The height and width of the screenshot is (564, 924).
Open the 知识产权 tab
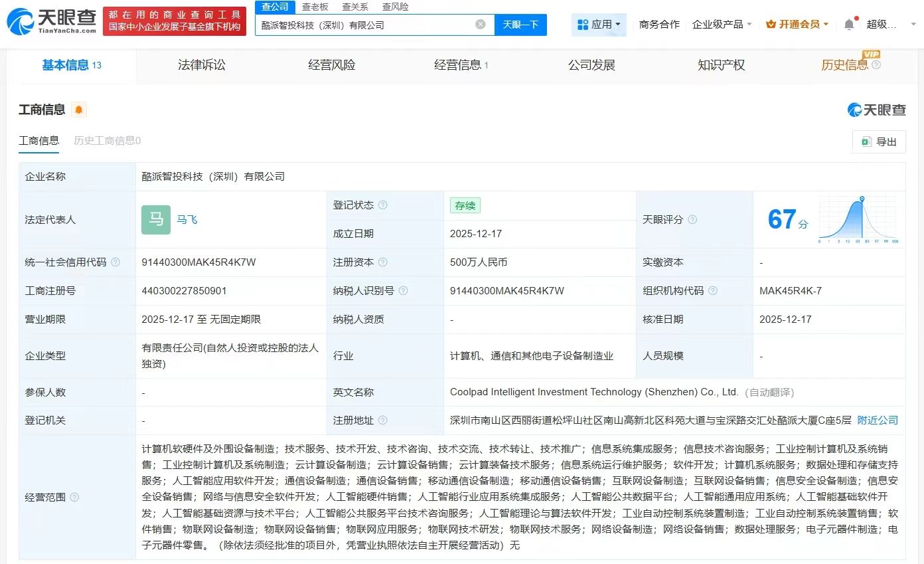click(721, 65)
